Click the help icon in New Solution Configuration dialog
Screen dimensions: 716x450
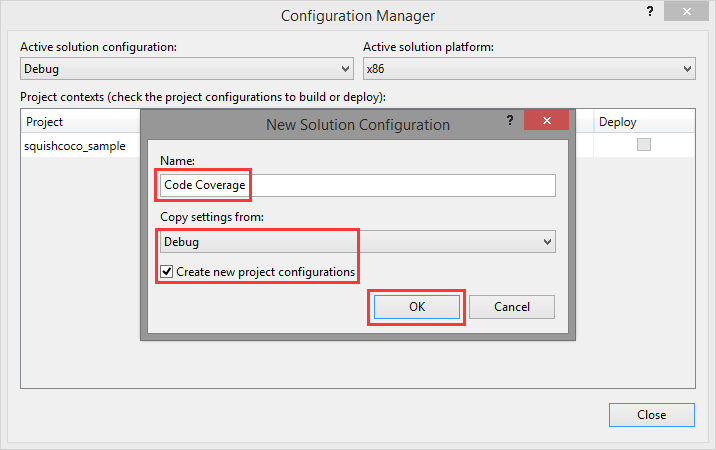(x=509, y=122)
